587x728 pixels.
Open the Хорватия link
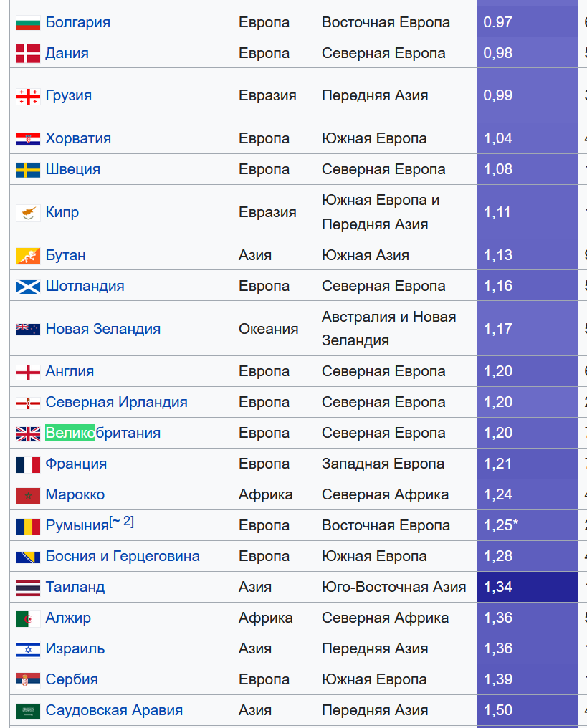pyautogui.click(x=78, y=138)
